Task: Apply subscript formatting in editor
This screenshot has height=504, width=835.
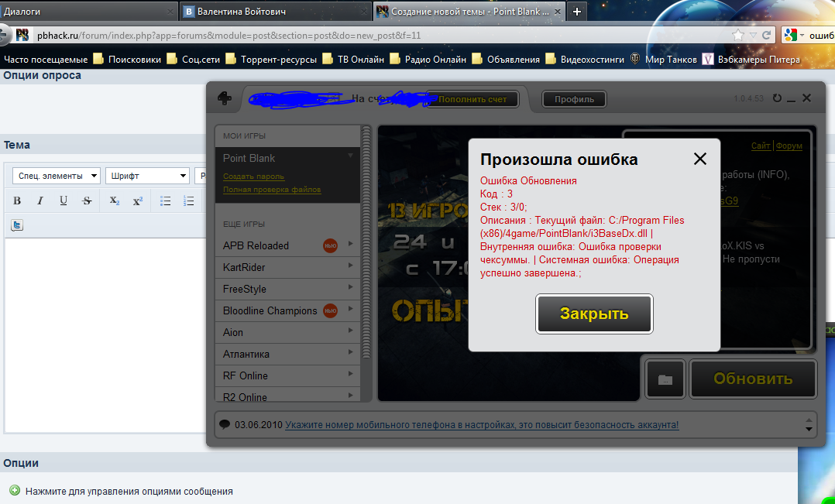Action: 114,201
